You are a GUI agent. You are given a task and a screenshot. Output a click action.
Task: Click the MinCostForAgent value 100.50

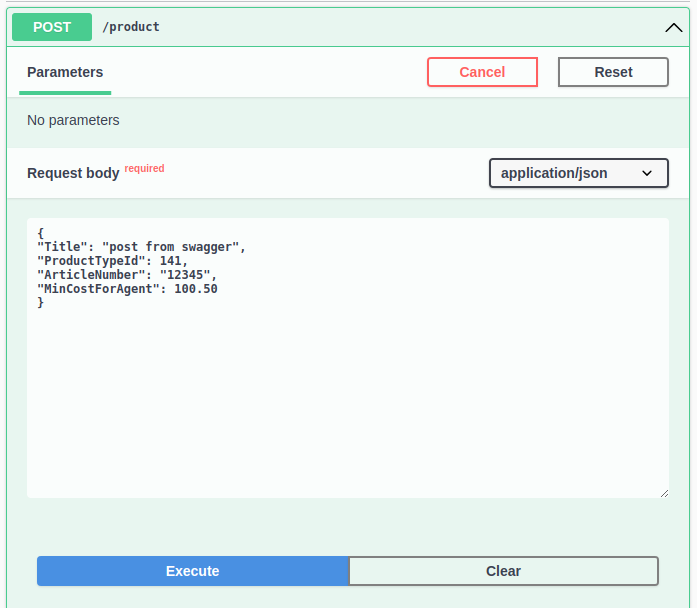point(196,289)
